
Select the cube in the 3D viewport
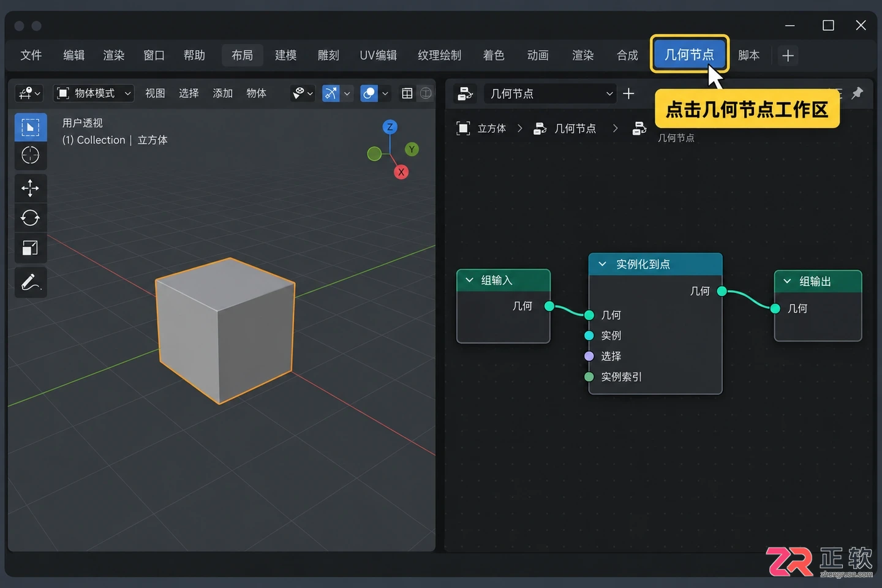[x=225, y=331]
